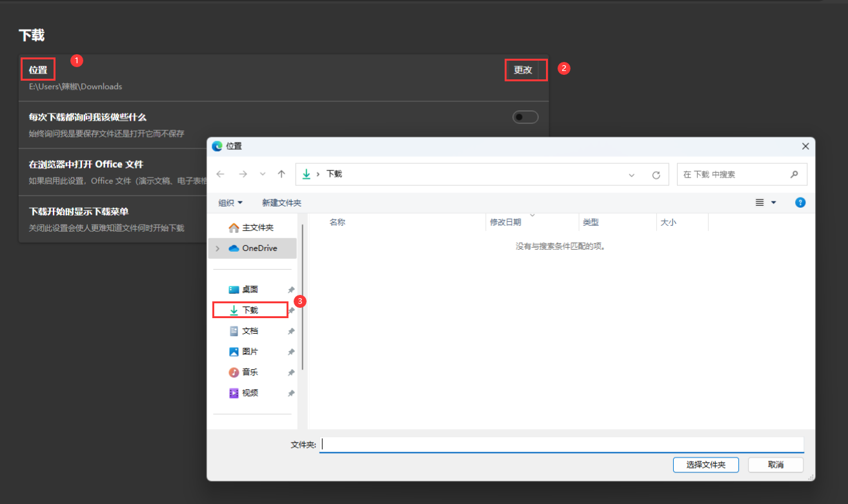Expand the OneDrive tree node
The width and height of the screenshot is (848, 504).
[217, 248]
